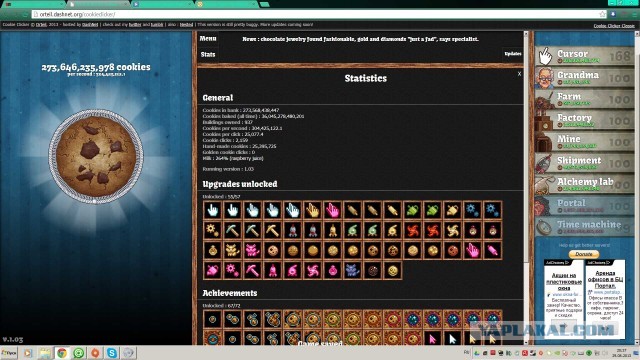Select the yellow watering can upgrade icon
Image resolution: width=640 pixels, height=360 pixels.
[x=453, y=210]
